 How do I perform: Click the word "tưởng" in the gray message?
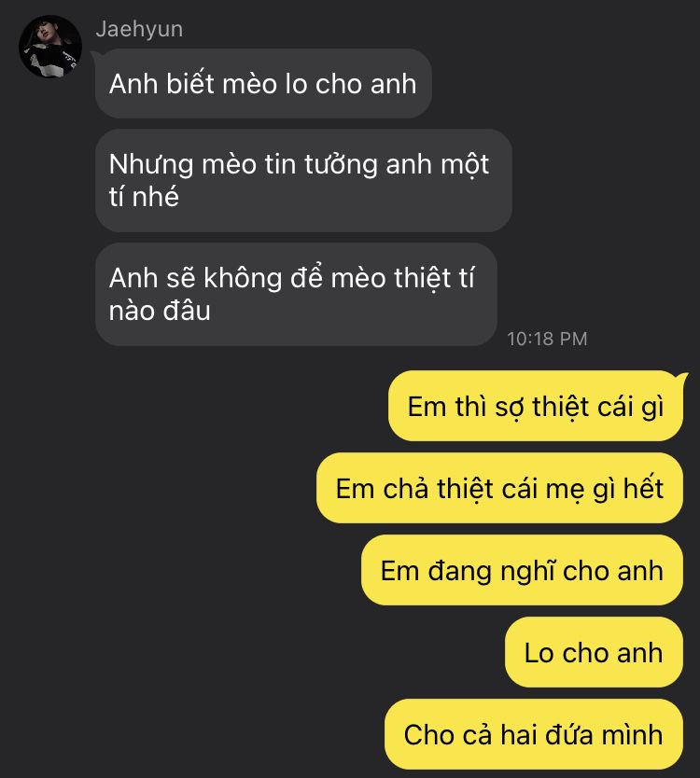(x=341, y=165)
